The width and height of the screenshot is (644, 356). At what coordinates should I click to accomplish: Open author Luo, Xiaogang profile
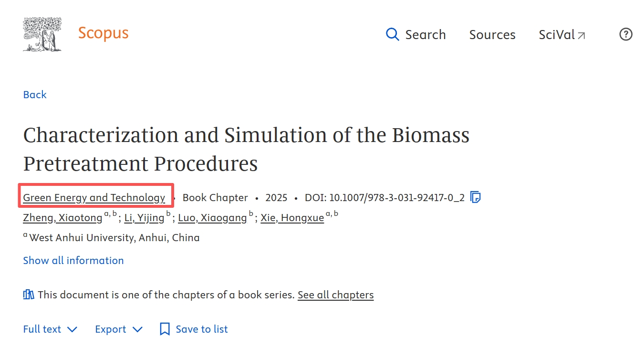212,218
